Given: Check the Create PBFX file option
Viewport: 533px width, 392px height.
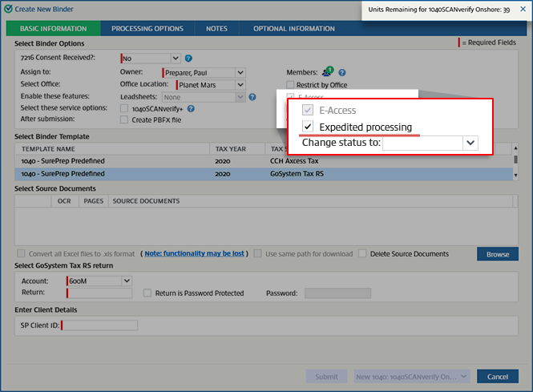Looking at the screenshot, I should (x=124, y=119).
